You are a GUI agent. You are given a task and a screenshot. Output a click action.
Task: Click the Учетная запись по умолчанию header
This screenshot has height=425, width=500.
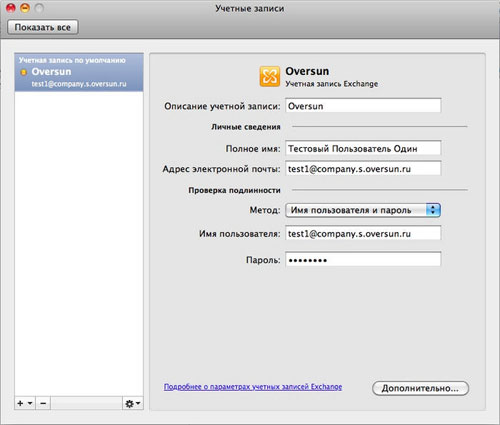tap(72, 60)
